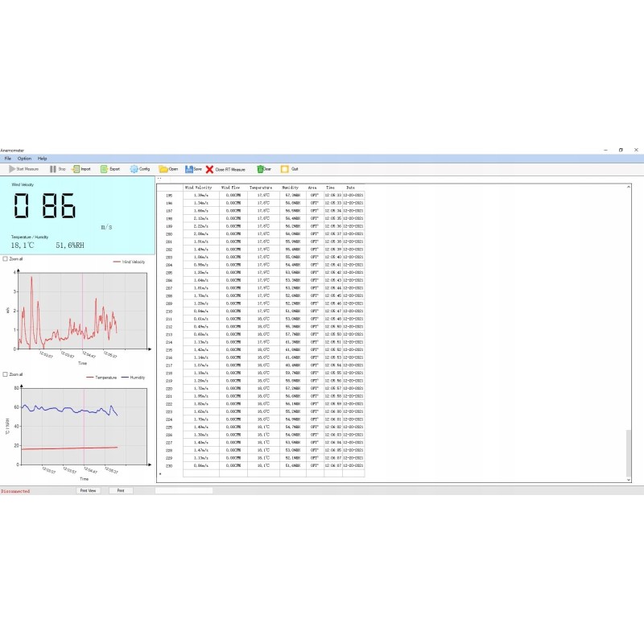The image size is (644, 644).
Task: Clear data using the trash bin icon
Action: click(259, 169)
